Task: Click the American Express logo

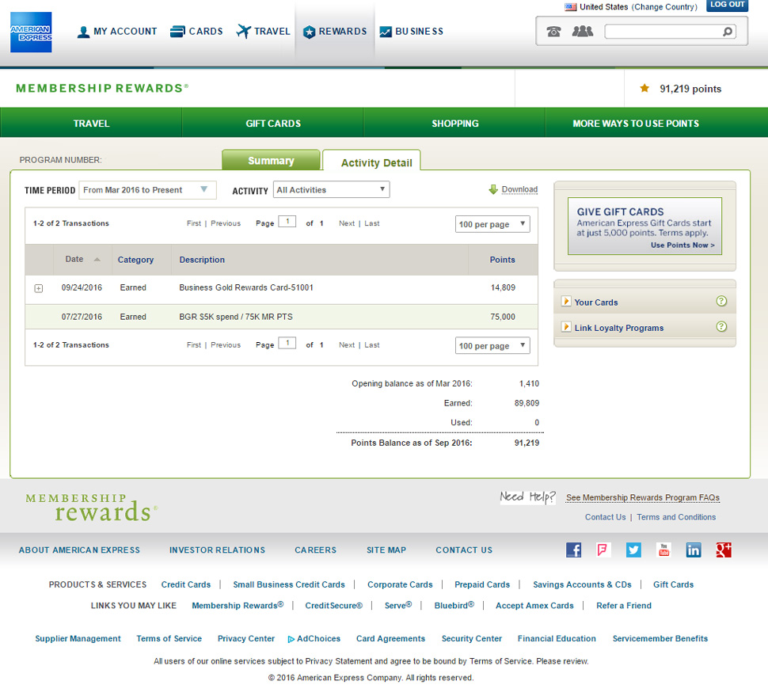Action: (31, 32)
